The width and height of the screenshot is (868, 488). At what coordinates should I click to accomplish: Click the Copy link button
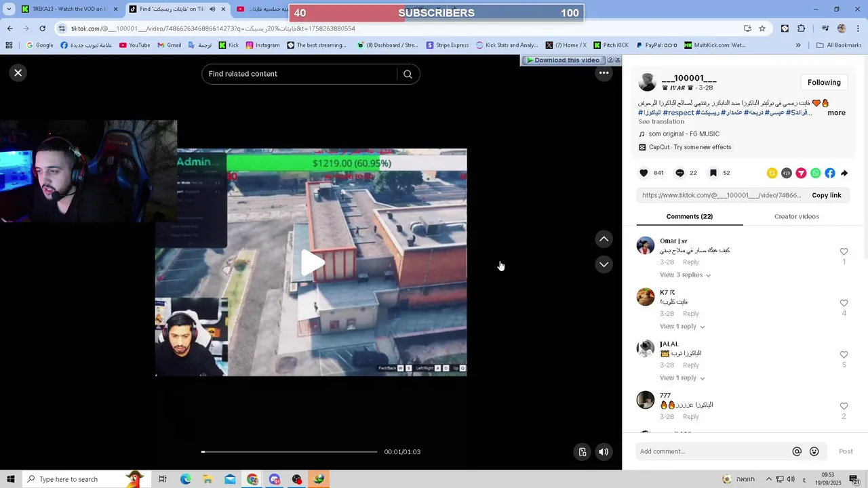[x=826, y=195]
